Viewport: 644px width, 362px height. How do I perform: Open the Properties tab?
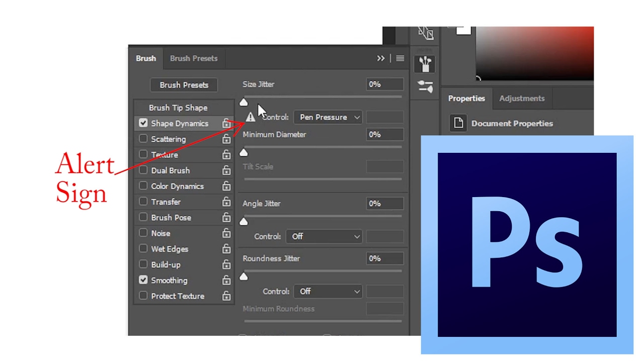coord(466,99)
